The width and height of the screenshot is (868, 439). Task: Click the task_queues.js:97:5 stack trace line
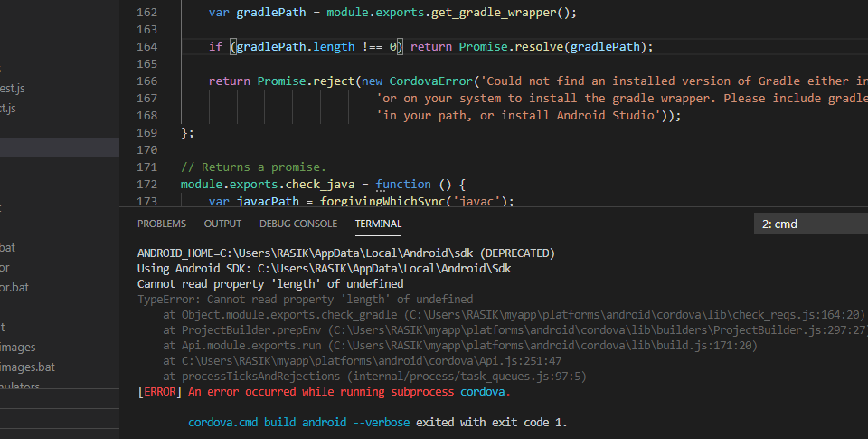click(374, 377)
